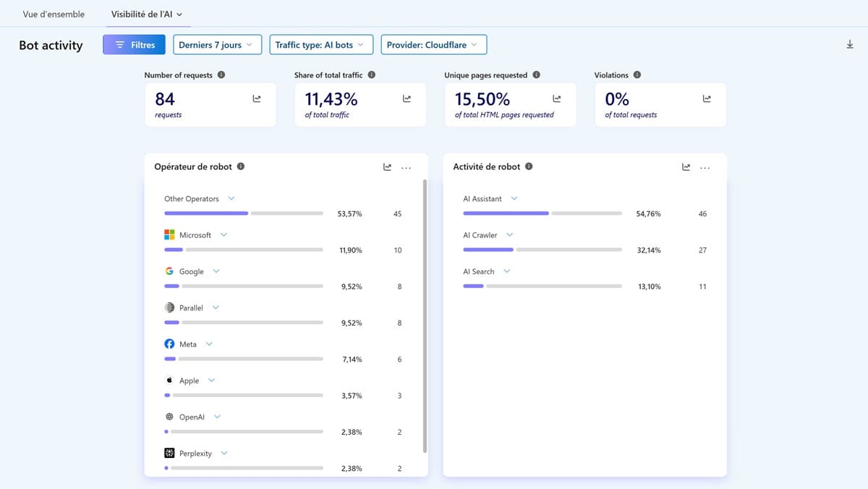Open more options in Activité de robot panel
The width and height of the screenshot is (868, 489).
[705, 167]
